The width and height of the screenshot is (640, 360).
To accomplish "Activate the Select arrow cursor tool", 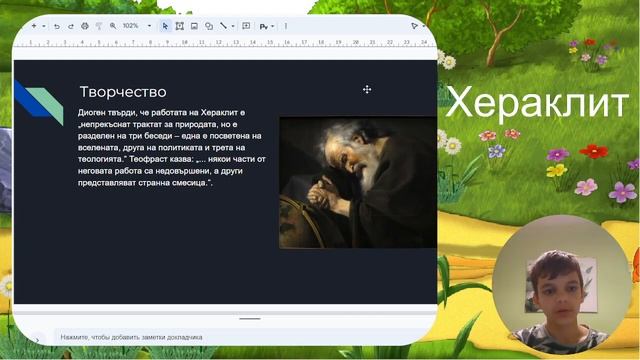I will pyautogui.click(x=165, y=26).
